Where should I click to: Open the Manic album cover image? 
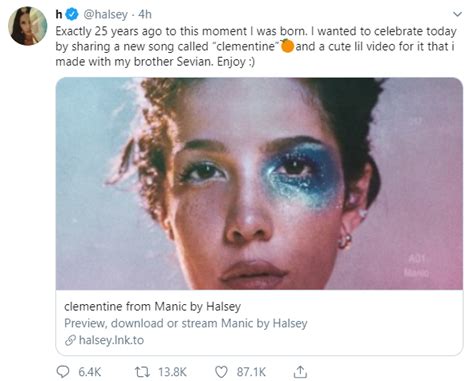click(x=259, y=183)
